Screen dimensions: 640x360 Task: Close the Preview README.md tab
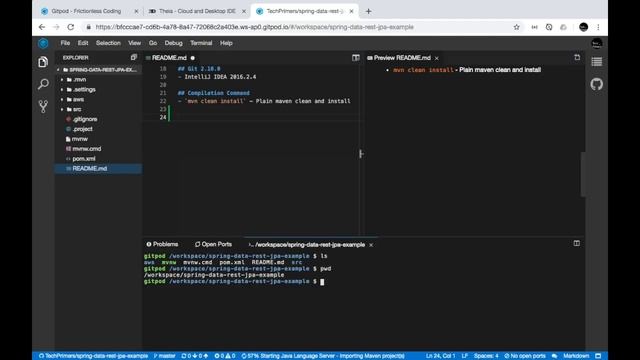(x=436, y=58)
